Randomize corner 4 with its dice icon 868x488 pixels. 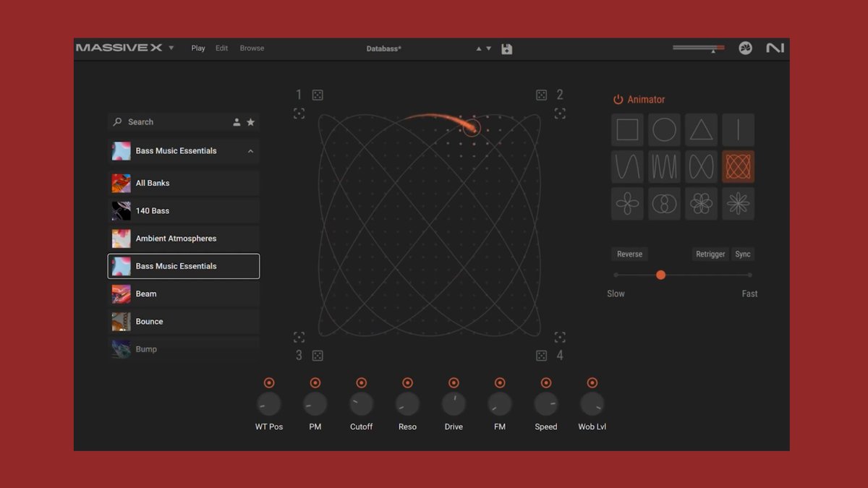(541, 356)
